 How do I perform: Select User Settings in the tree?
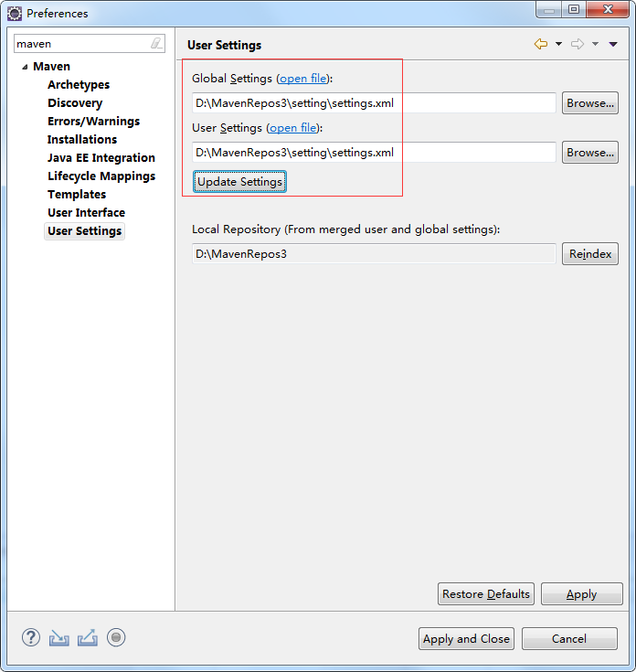point(84,231)
